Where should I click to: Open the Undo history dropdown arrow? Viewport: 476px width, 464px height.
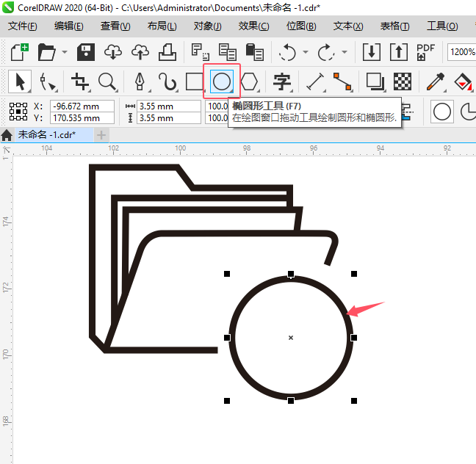click(303, 53)
